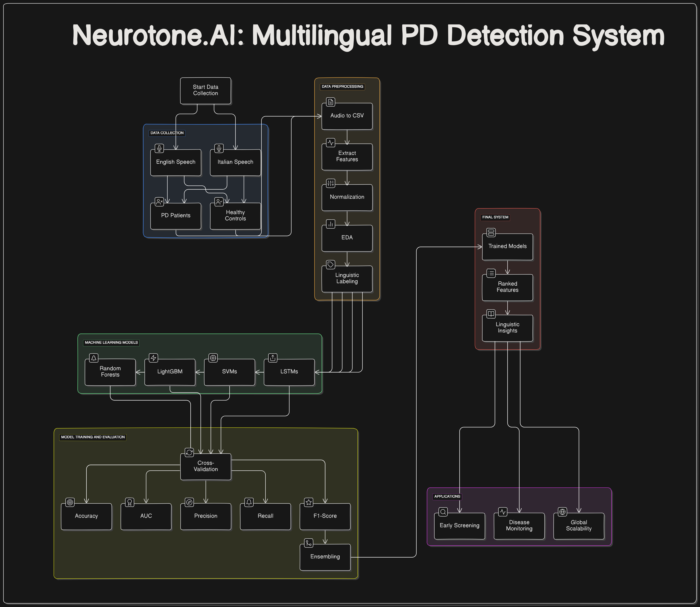This screenshot has height=607, width=700.
Task: Click the sliders icon on Normalization
Action: click(331, 183)
